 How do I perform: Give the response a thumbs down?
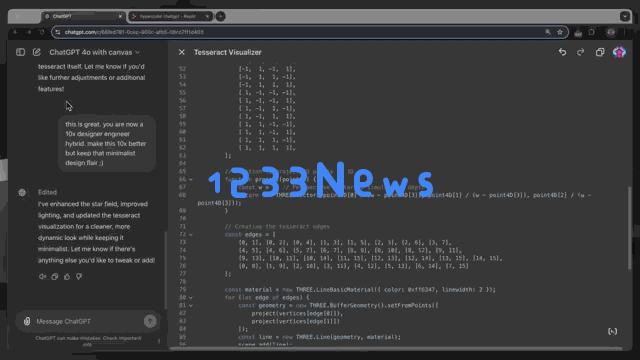coord(79,276)
